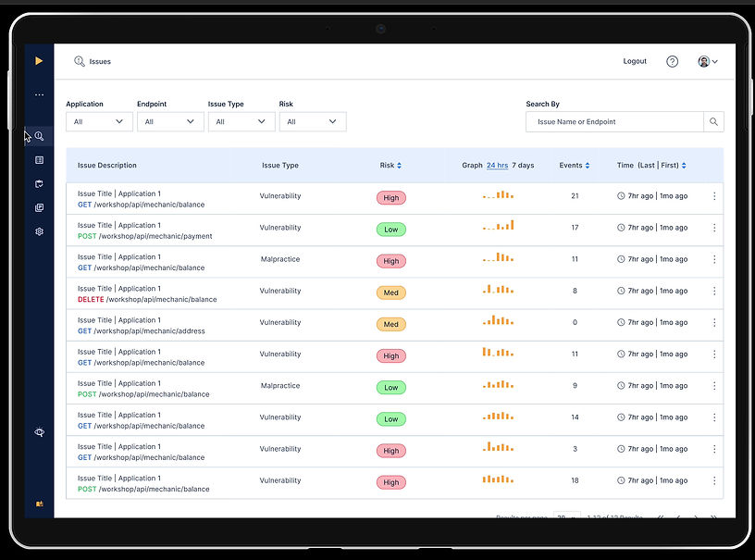Open row menu for issue with 3 events
This screenshot has height=560, width=755.
click(x=714, y=449)
